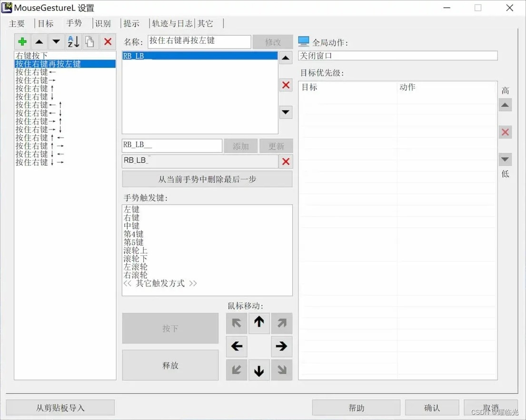Delete selected gesture with red X in toolbar

tap(108, 41)
